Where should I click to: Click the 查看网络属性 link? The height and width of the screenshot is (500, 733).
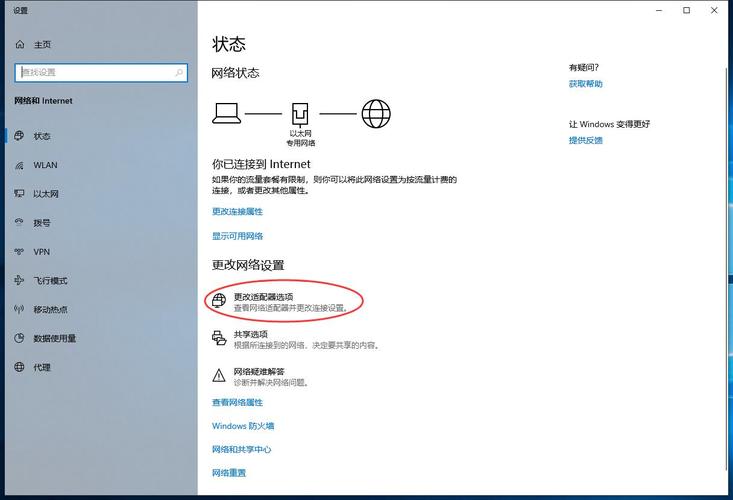[237, 402]
